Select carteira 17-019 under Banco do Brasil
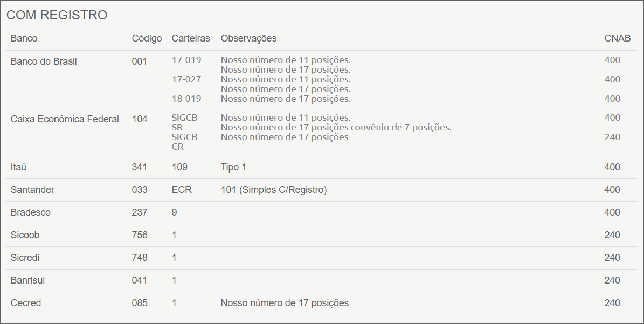Screen dimensions: 644x324 pyautogui.click(x=186, y=60)
